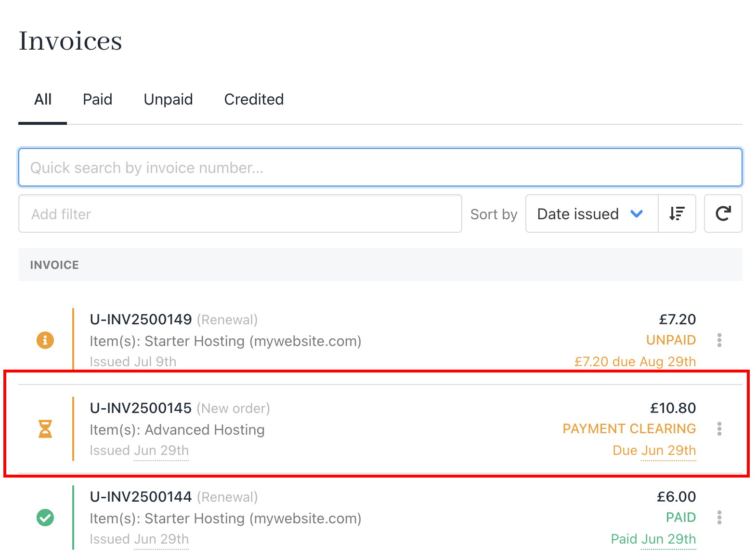Screen dimensions: 756x559
Task: Click the Due Jun 29th text
Action: pos(654,450)
